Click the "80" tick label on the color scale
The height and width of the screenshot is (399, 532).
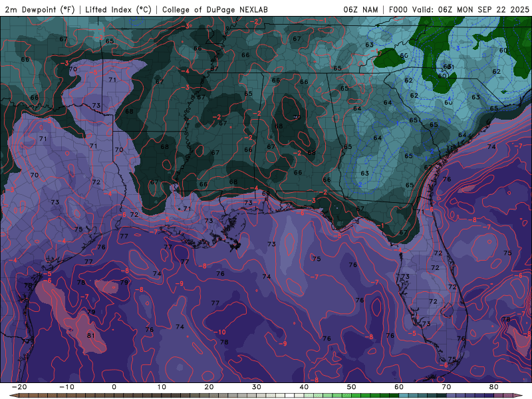(494, 387)
